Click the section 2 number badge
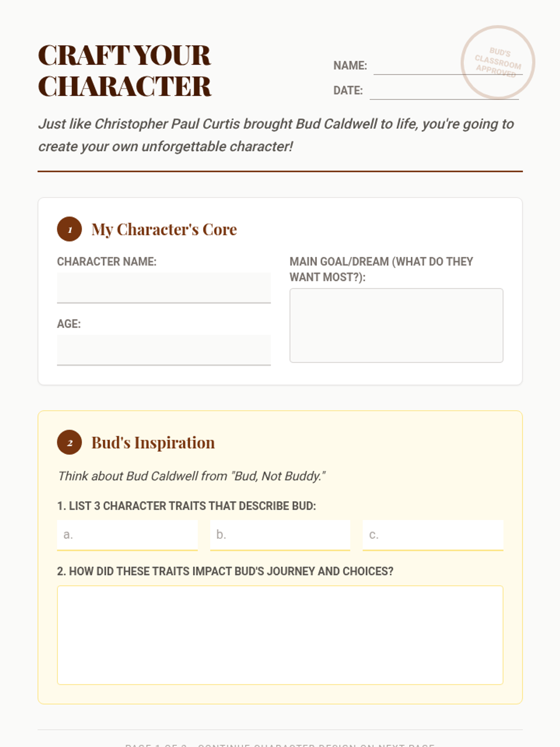 [70, 442]
